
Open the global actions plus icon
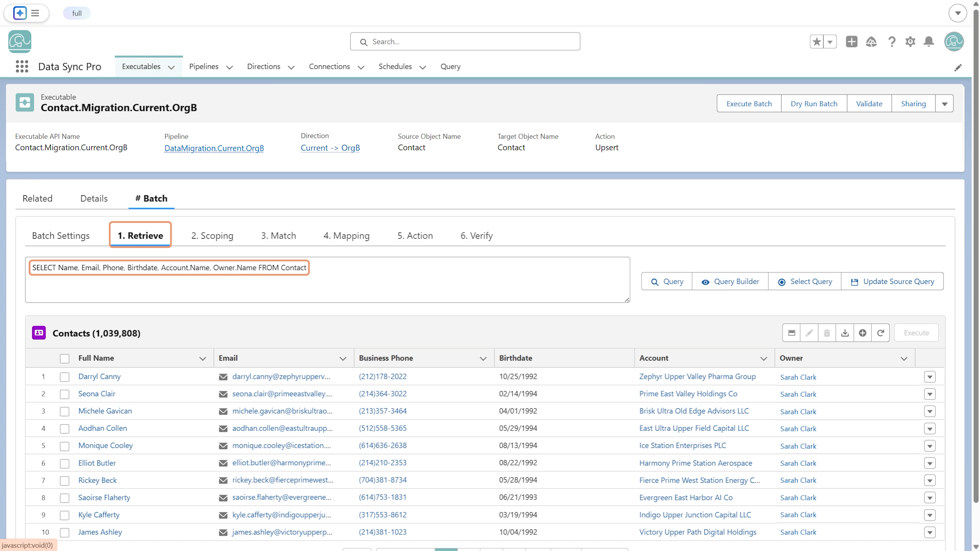tap(851, 41)
